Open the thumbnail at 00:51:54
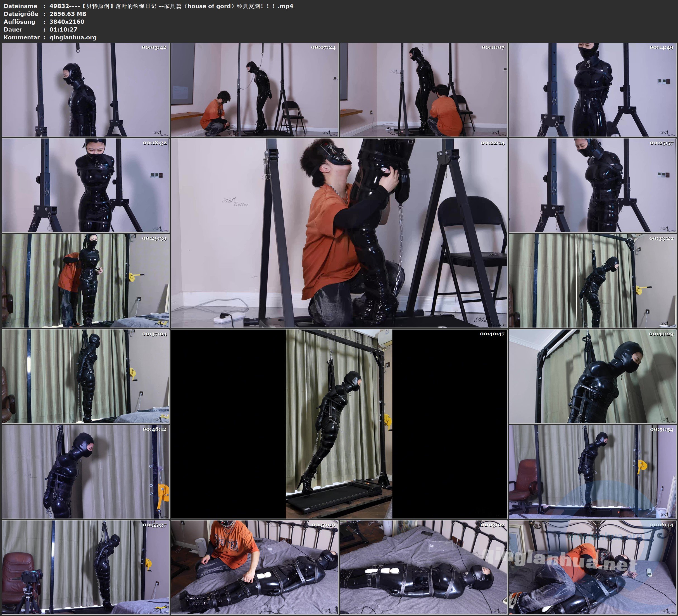 pyautogui.click(x=593, y=472)
